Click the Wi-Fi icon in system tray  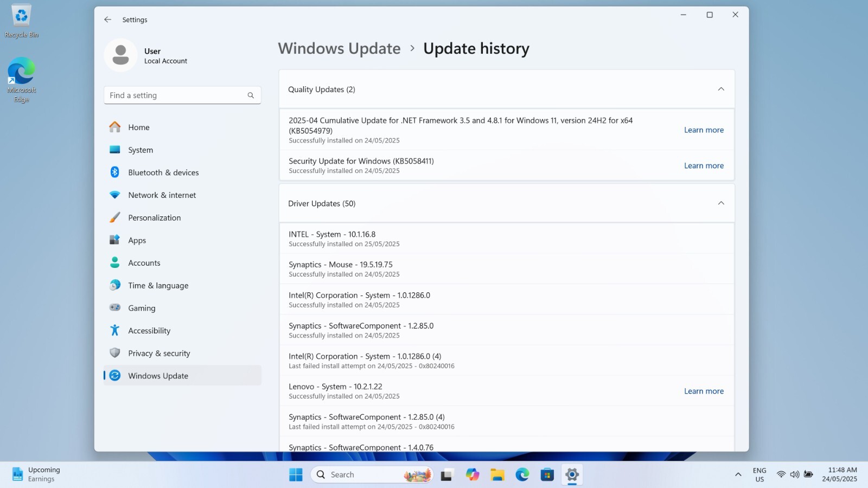[x=781, y=474]
